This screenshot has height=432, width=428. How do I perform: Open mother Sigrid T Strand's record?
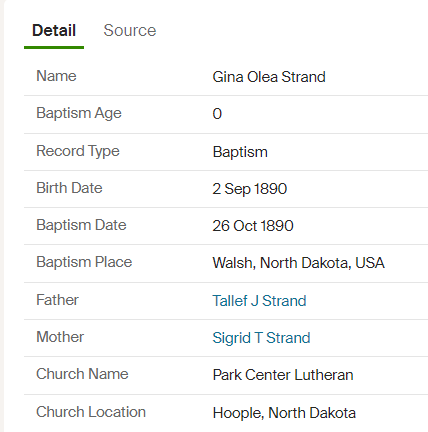[x=261, y=338]
